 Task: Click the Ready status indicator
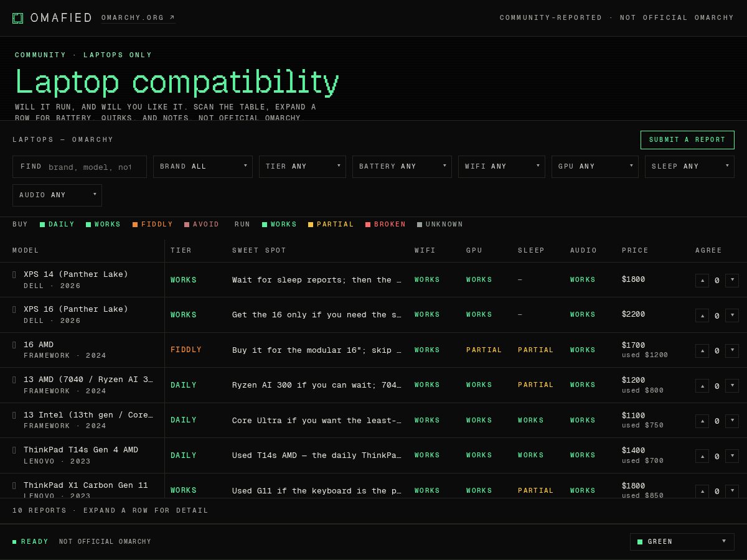click(31, 542)
